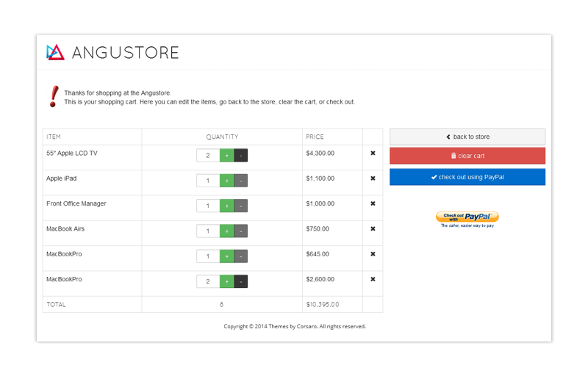
Task: Remove 55" Apple LCD TV from cart
Action: click(x=373, y=154)
